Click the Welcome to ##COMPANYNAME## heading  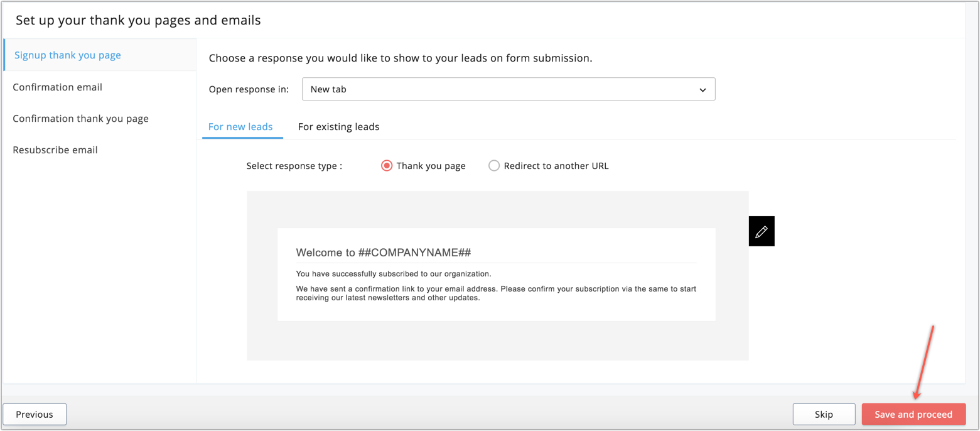coord(384,253)
